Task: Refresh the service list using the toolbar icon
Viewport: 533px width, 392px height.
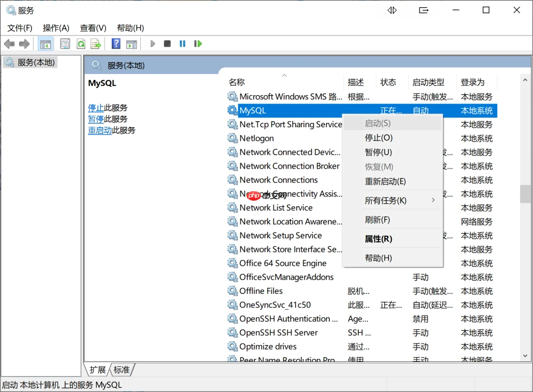Action: tap(81, 43)
